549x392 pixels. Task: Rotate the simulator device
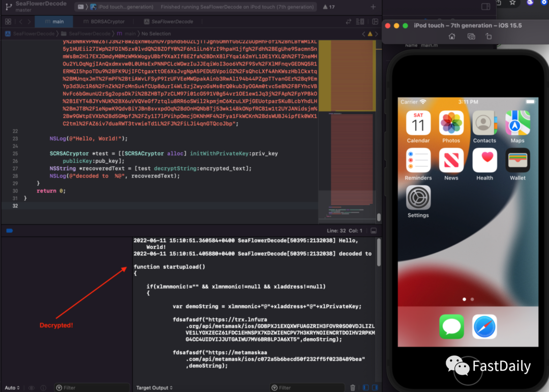(489, 37)
